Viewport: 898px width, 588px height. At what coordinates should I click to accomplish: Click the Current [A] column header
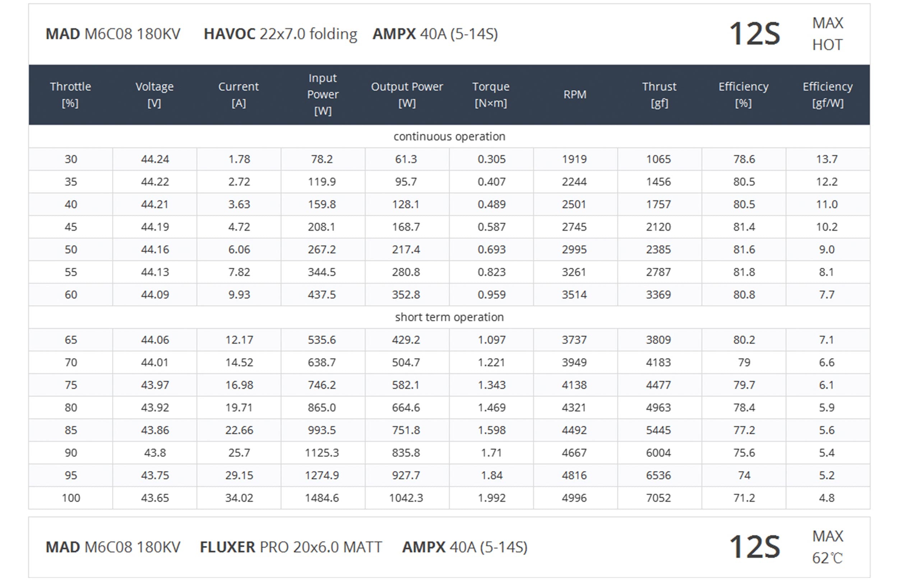tap(239, 95)
